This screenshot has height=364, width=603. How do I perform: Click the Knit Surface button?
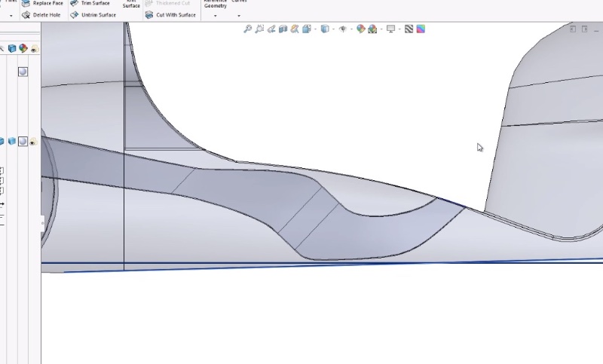(x=131, y=5)
